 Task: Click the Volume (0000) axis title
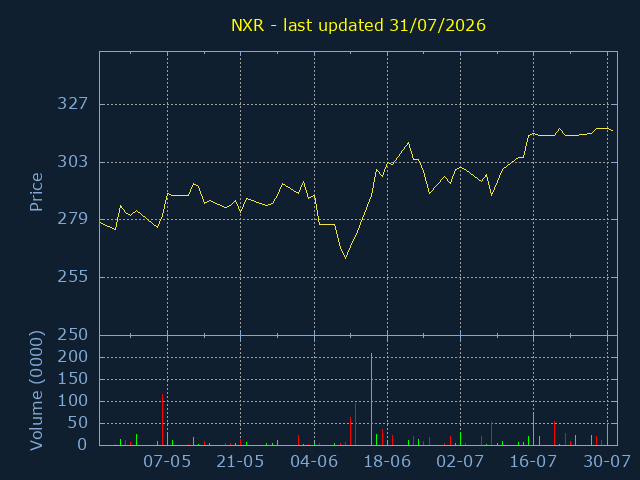pyautogui.click(x=36, y=391)
